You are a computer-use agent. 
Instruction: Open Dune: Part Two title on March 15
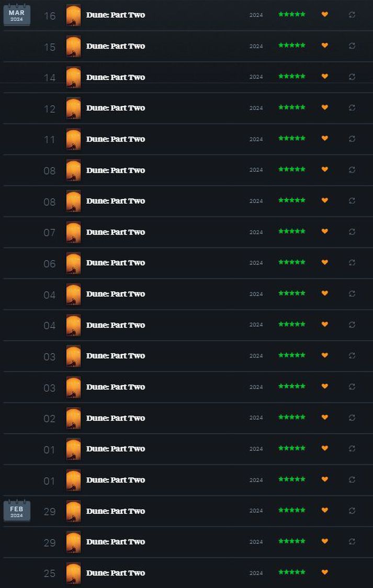pyautogui.click(x=116, y=46)
